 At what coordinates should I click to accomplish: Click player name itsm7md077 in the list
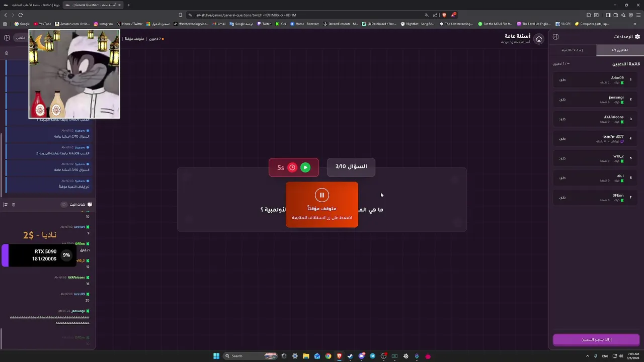coord(613,137)
